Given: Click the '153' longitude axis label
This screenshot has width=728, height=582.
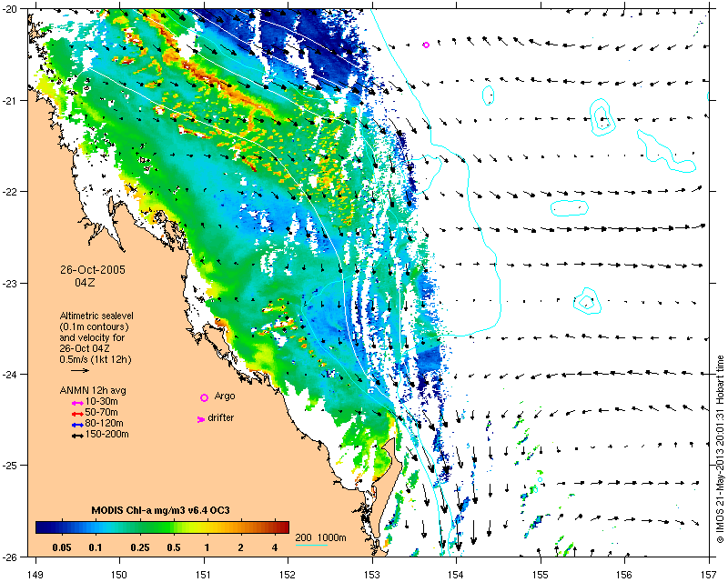Looking at the screenshot, I should click(372, 575).
